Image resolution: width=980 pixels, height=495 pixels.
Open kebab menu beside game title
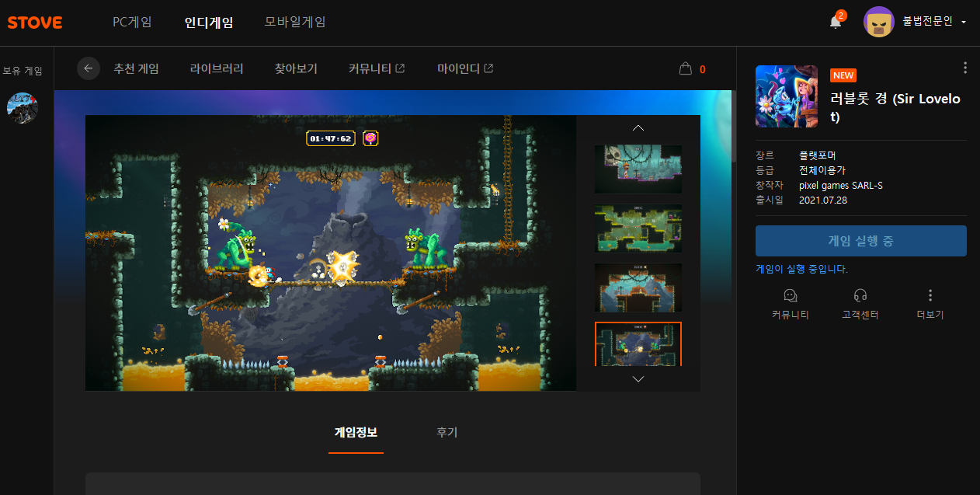coord(964,68)
